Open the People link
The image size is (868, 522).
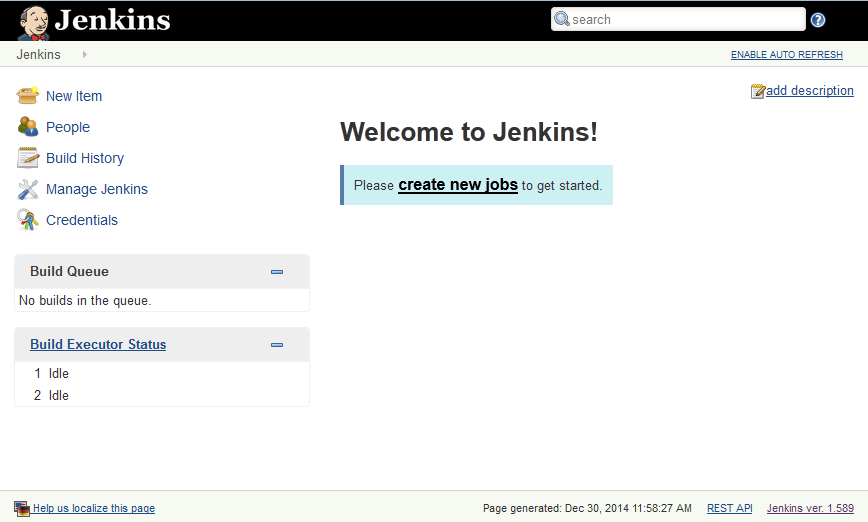pos(68,127)
